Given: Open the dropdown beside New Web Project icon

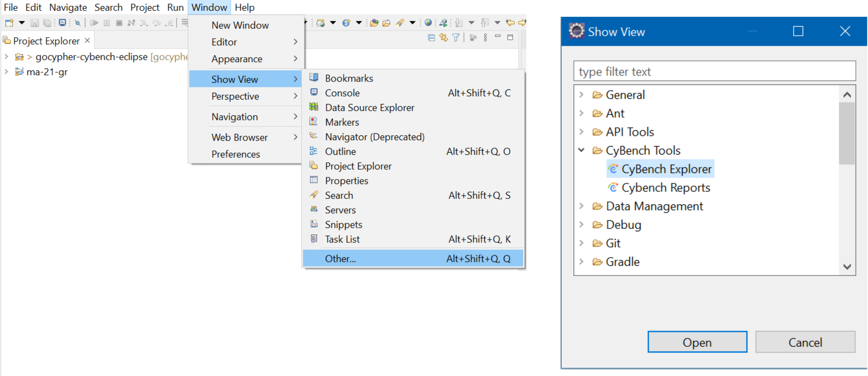Looking at the screenshot, I should (x=333, y=23).
